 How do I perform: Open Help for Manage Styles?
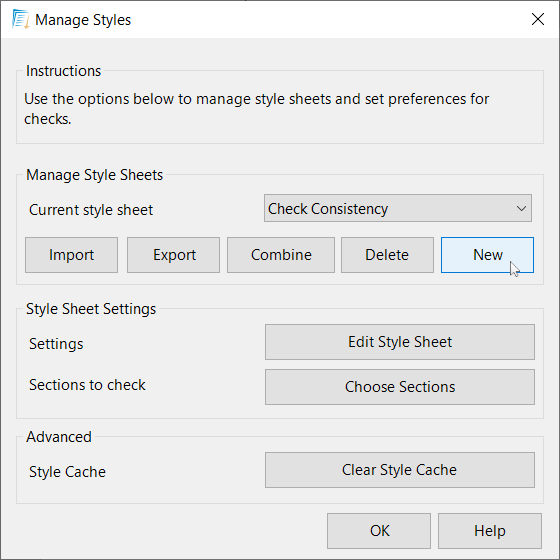490,531
